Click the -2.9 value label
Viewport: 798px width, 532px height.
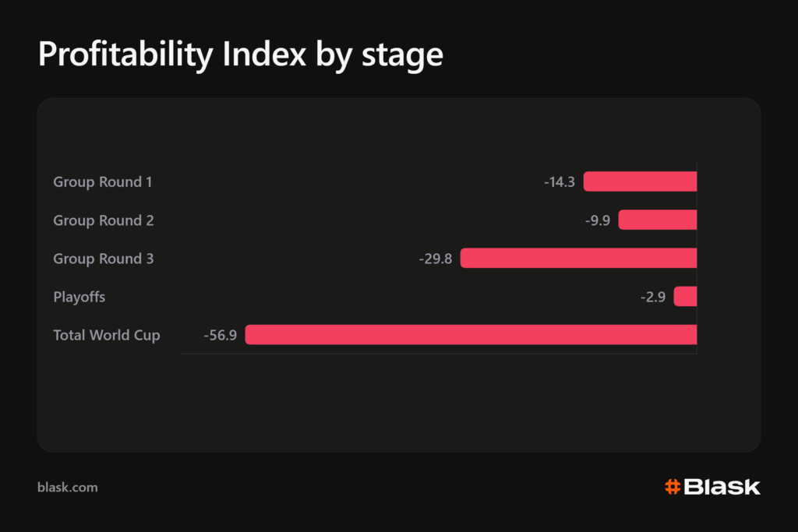coord(653,297)
